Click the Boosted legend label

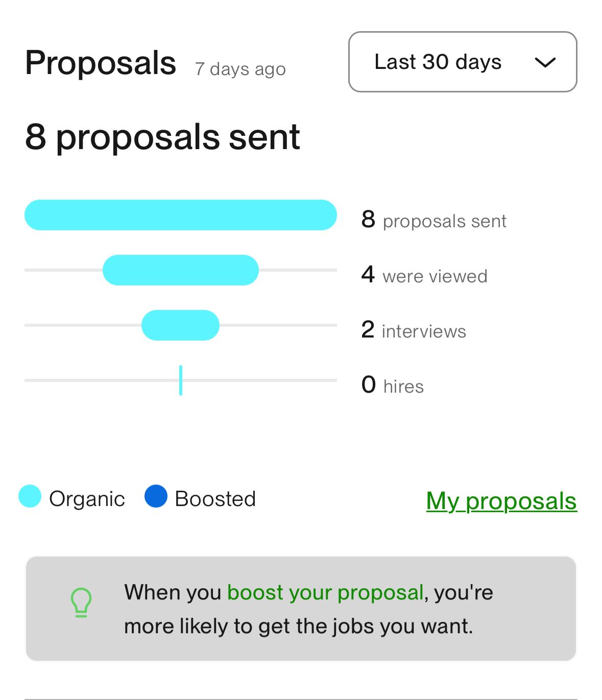215,499
